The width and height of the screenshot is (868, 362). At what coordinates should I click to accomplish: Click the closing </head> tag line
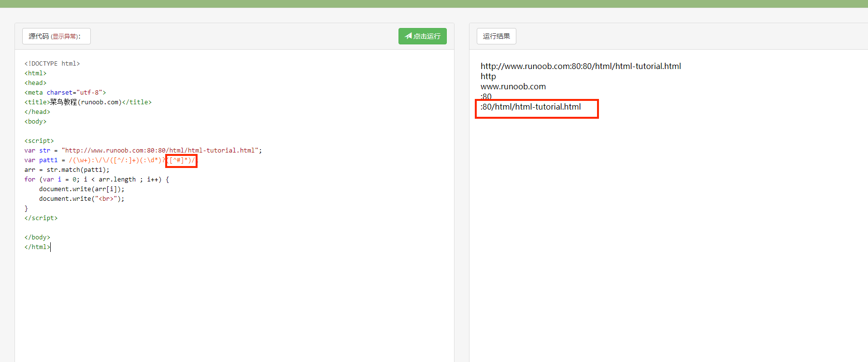coord(37,112)
